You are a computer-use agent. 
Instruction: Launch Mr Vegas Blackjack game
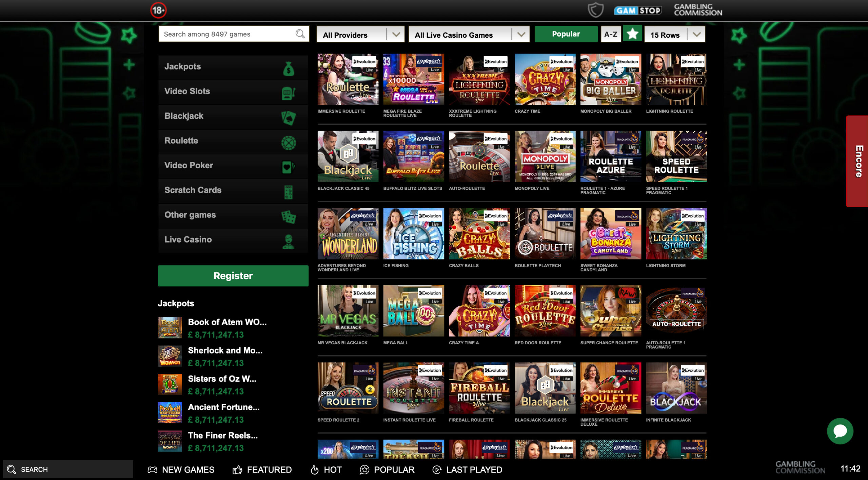tap(348, 311)
